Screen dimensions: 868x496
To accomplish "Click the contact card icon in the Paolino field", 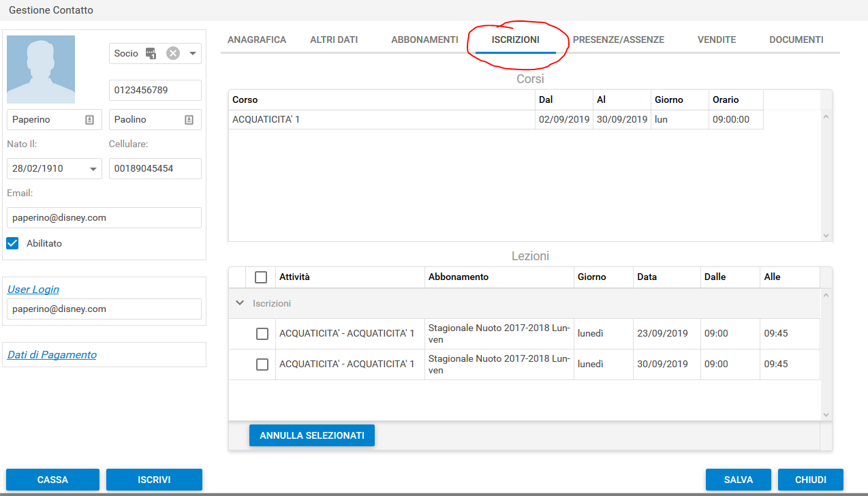I will coord(189,119).
